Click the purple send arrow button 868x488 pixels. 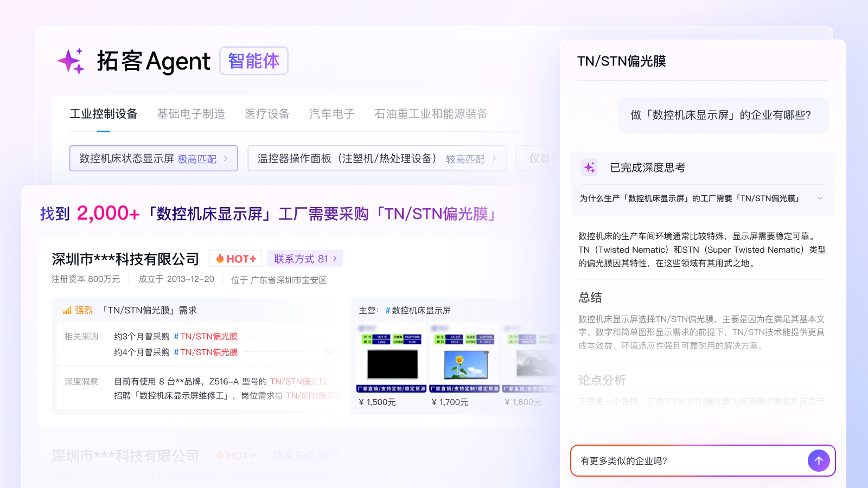pos(819,461)
